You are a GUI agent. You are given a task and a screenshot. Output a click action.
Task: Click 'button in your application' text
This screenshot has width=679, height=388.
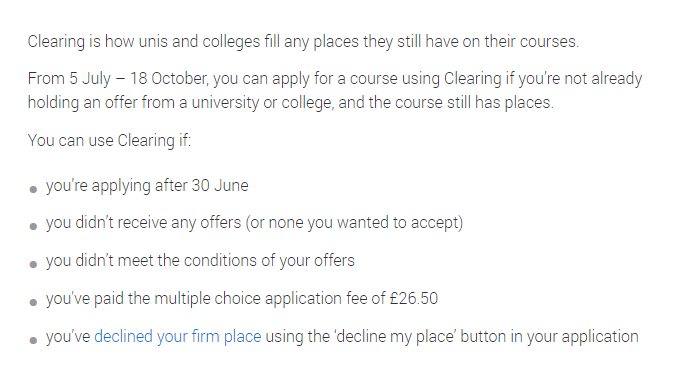point(549,336)
